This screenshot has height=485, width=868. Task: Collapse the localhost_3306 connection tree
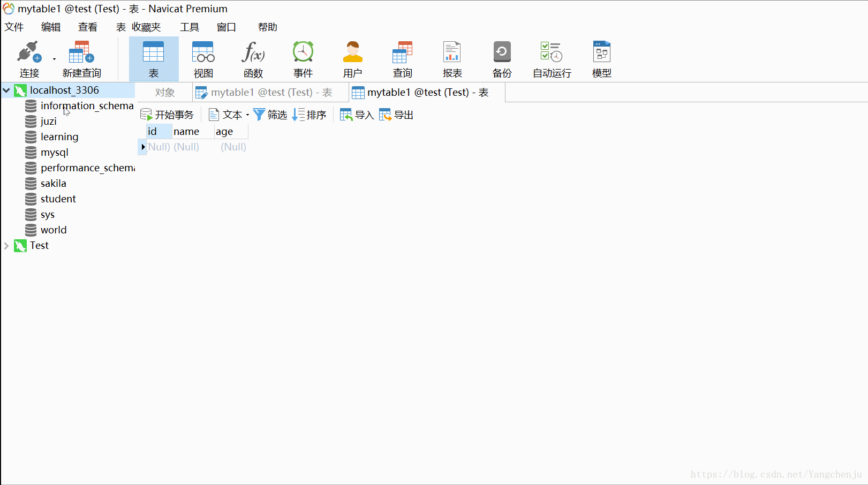[x=6, y=90]
